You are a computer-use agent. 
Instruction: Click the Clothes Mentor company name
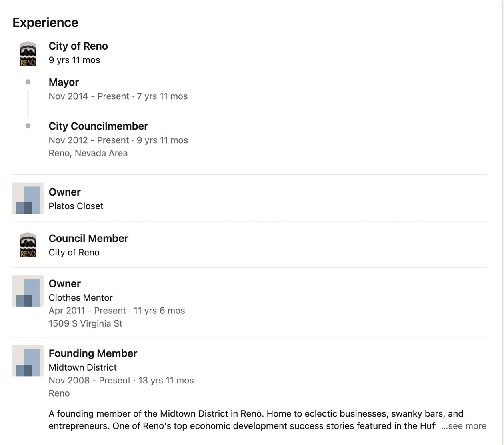click(81, 297)
